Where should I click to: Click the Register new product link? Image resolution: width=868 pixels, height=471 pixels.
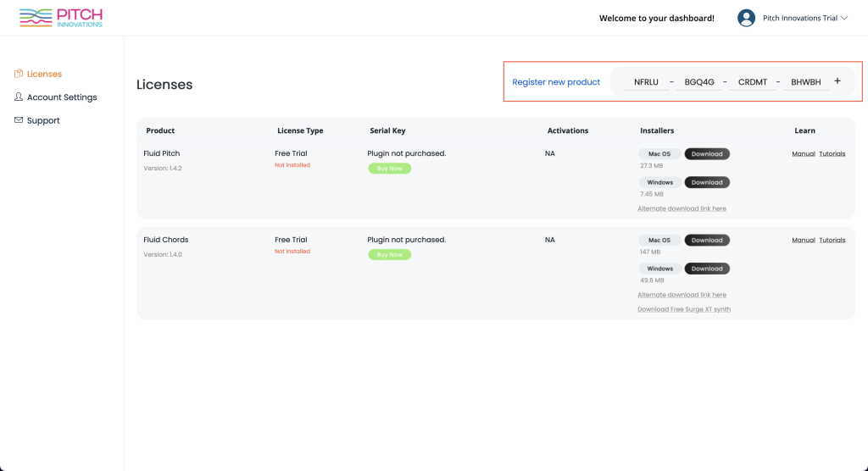(x=556, y=82)
